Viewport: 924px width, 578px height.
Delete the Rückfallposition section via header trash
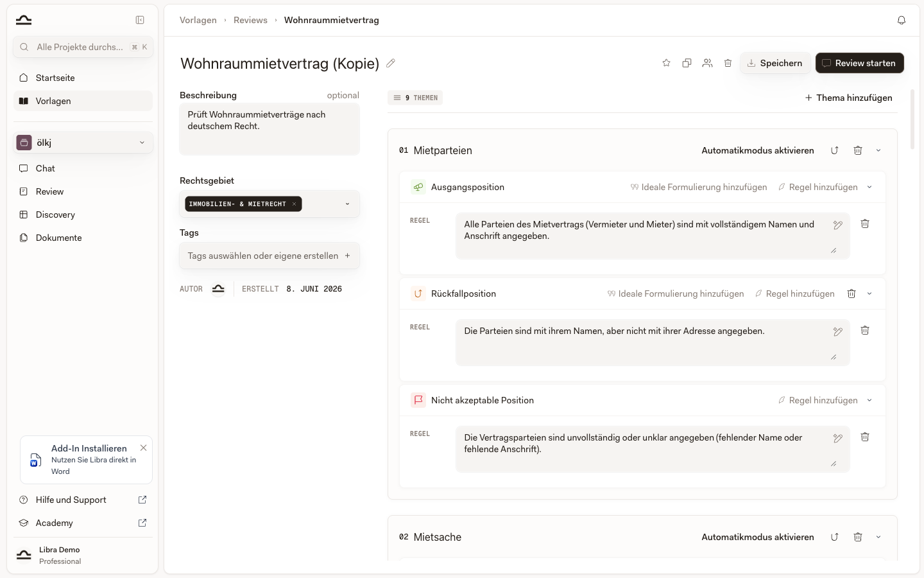[851, 293]
